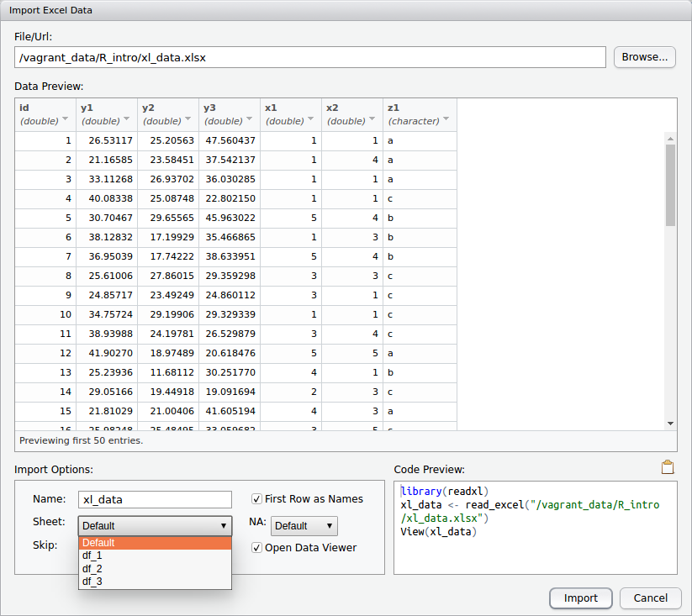Image resolution: width=692 pixels, height=616 pixels.
Task: Copy code preview using clipboard icon
Action: [x=668, y=468]
